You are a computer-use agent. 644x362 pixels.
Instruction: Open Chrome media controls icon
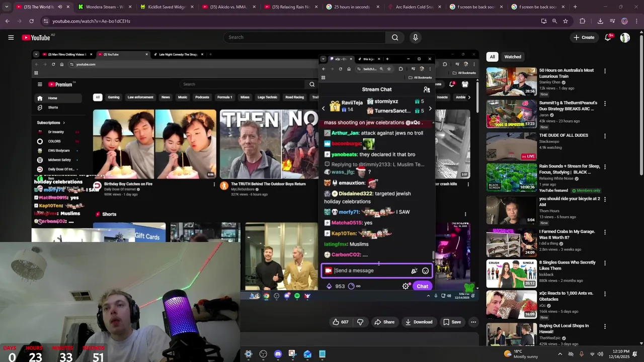click(612, 21)
